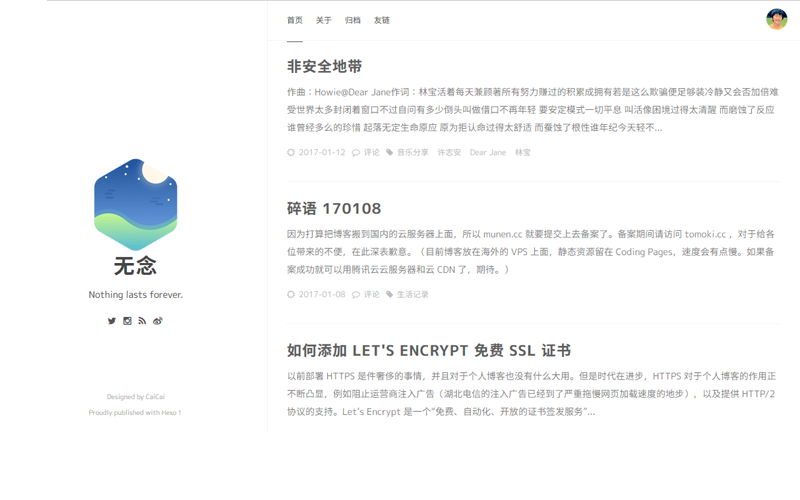The height and width of the screenshot is (500, 800).
Task: Go to the 首页 nav item
Action: tap(294, 20)
